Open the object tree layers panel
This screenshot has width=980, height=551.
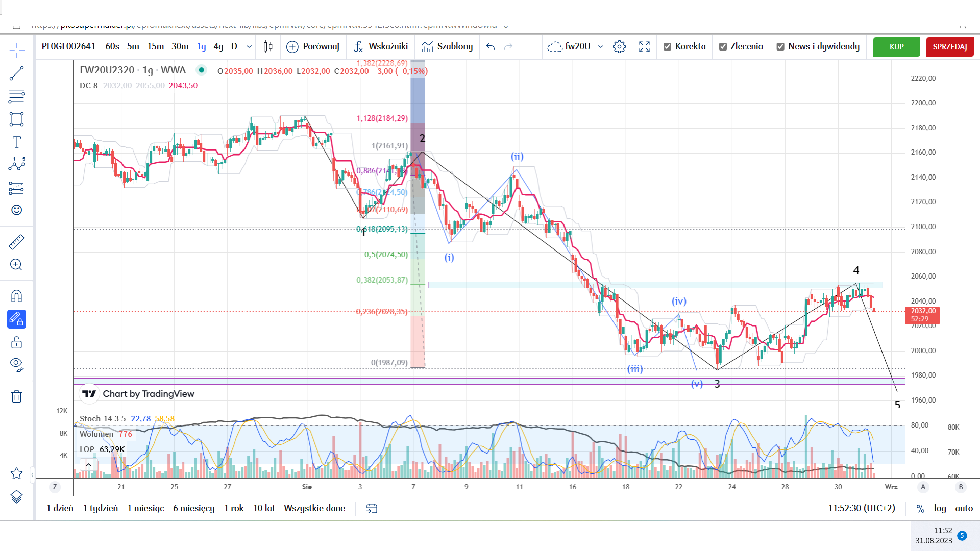click(x=16, y=496)
